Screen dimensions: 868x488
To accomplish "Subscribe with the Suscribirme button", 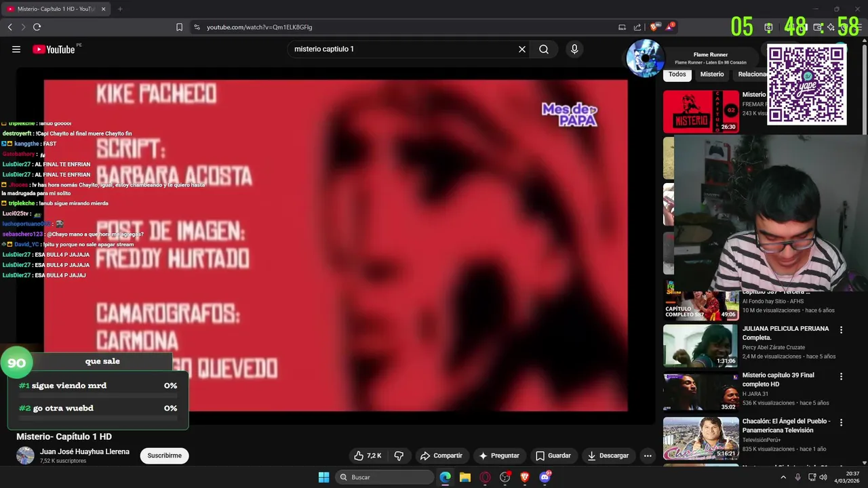I will (164, 455).
